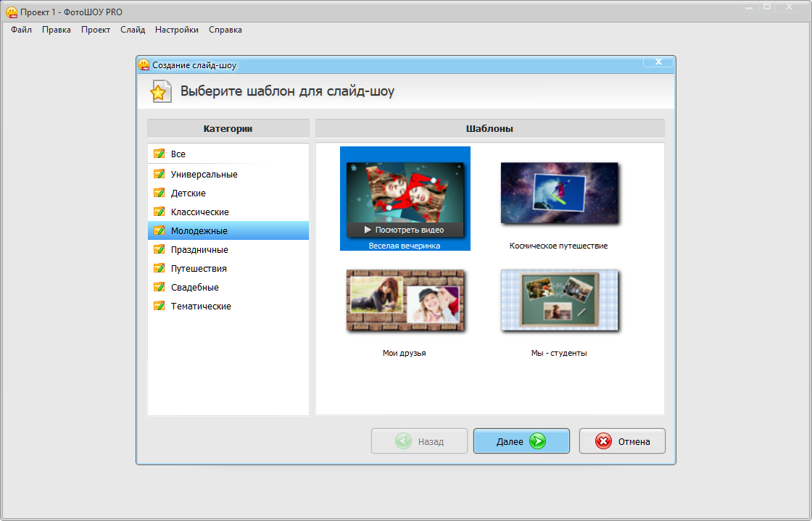Open the Файл menu

[x=21, y=30]
